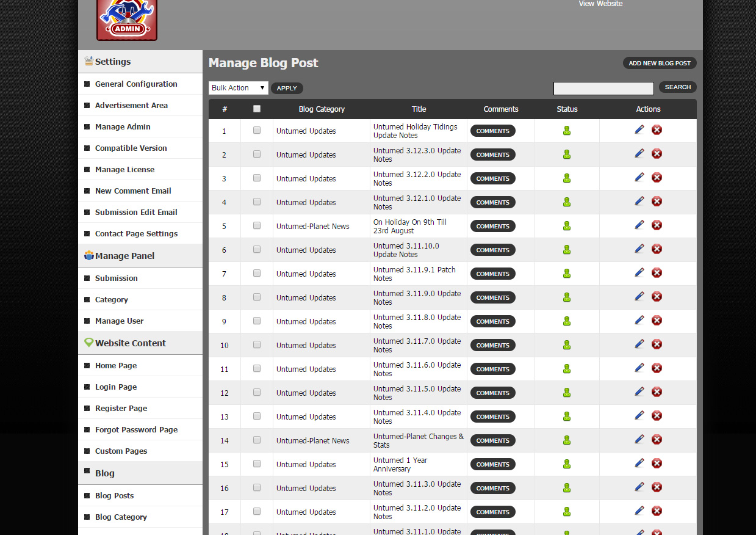The image size is (756, 535).
Task: Select checkbox for Unturned 3.11.9.0 row
Action: [x=257, y=297]
